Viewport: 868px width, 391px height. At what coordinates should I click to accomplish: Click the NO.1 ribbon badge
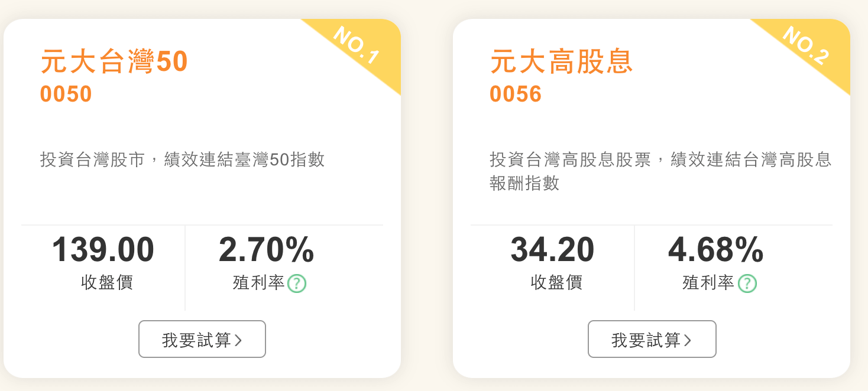click(x=355, y=45)
